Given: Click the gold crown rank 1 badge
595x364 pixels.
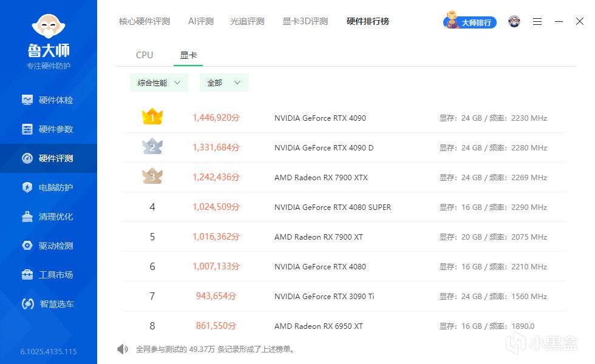Looking at the screenshot, I should coord(152,116).
